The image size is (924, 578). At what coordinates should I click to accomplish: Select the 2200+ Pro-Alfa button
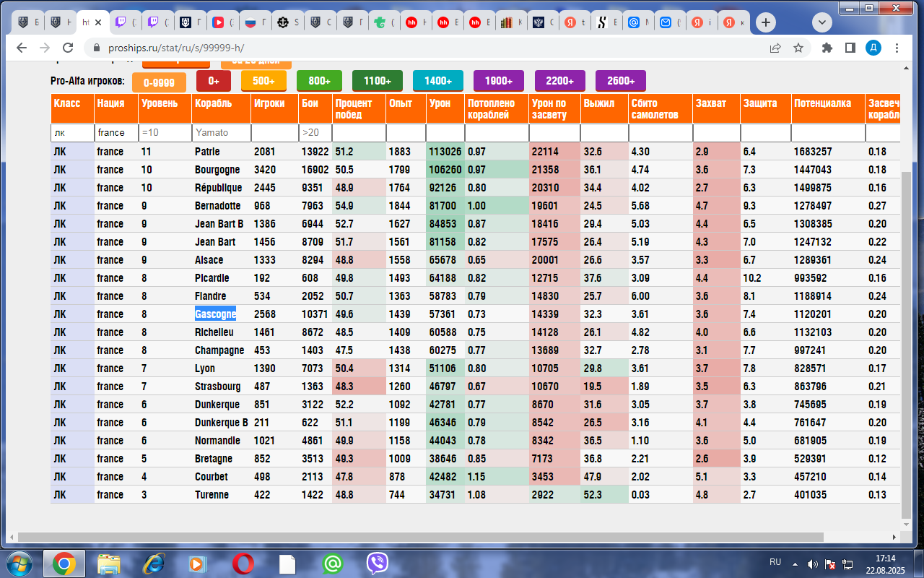click(x=559, y=81)
